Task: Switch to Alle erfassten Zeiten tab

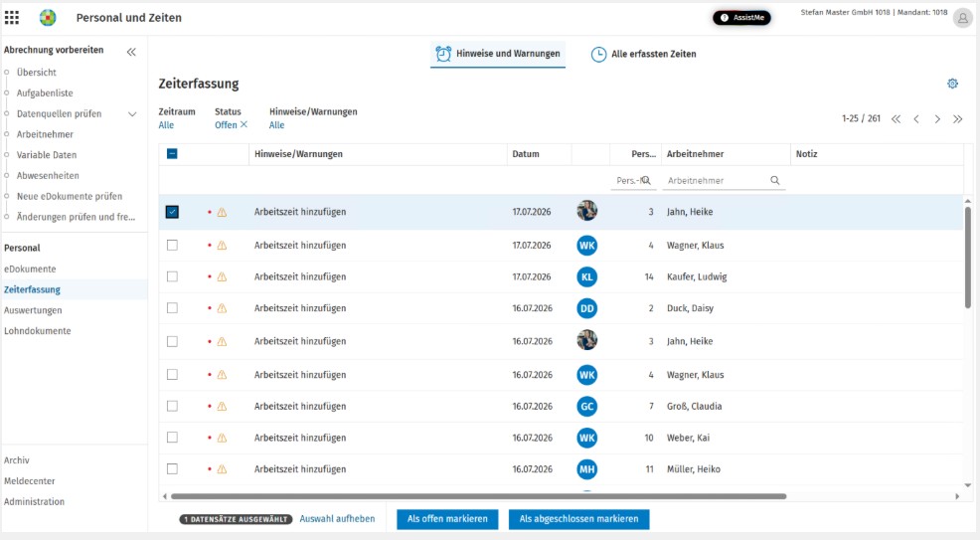Action: point(644,54)
